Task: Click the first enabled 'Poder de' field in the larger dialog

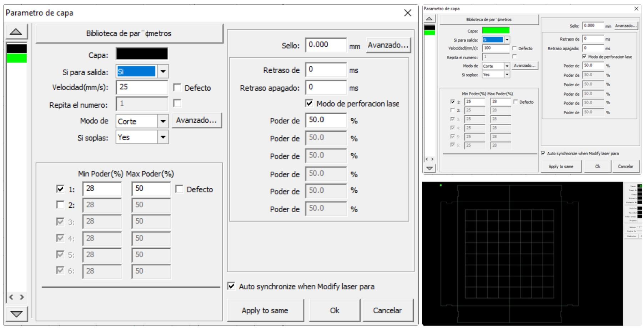Action: pyautogui.click(x=326, y=120)
